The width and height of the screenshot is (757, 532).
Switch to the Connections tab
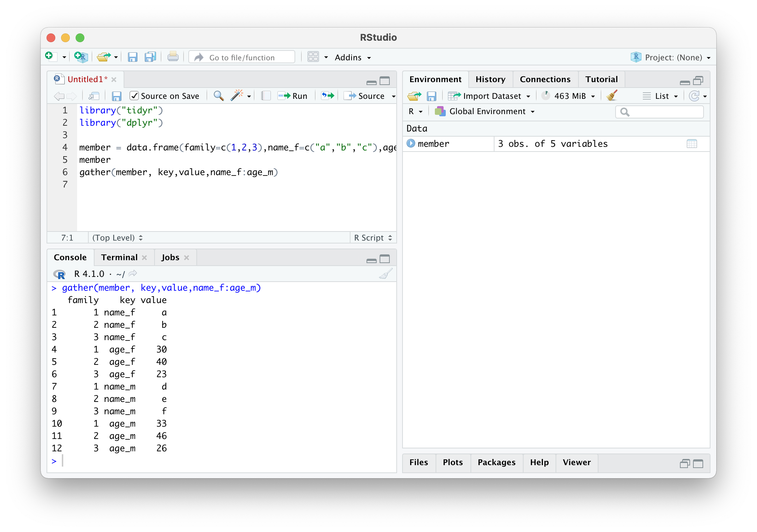click(x=545, y=79)
